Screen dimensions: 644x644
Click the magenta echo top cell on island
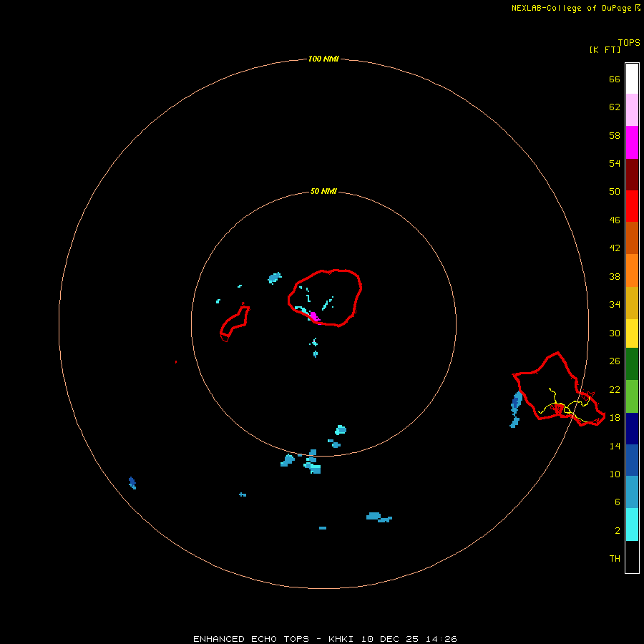tap(315, 318)
